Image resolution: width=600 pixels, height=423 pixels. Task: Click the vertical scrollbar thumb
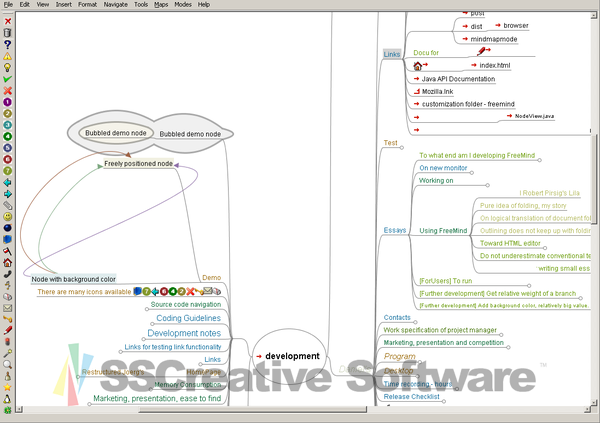[594, 178]
